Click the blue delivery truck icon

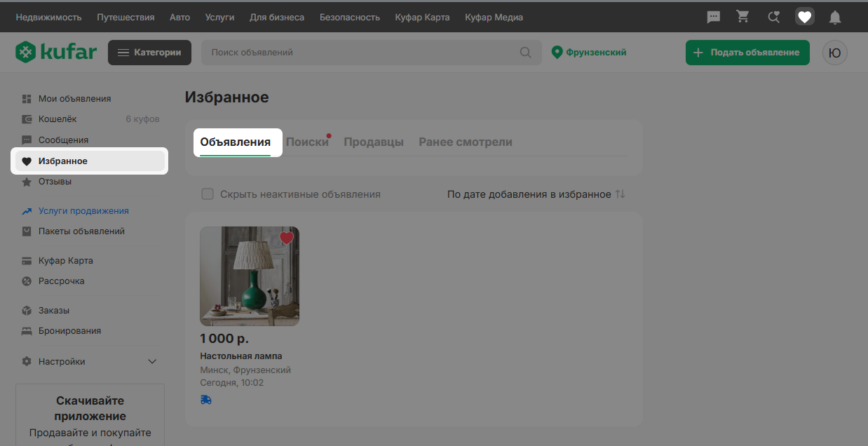pyautogui.click(x=205, y=400)
